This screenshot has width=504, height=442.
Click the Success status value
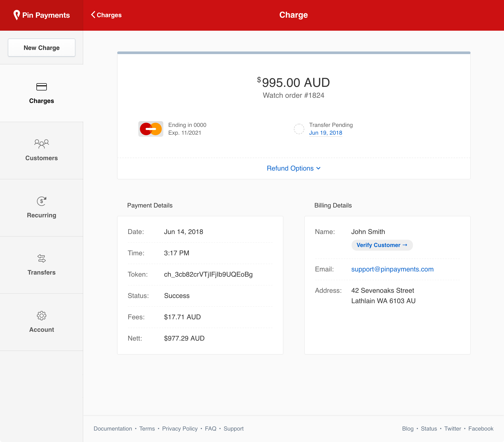click(177, 296)
